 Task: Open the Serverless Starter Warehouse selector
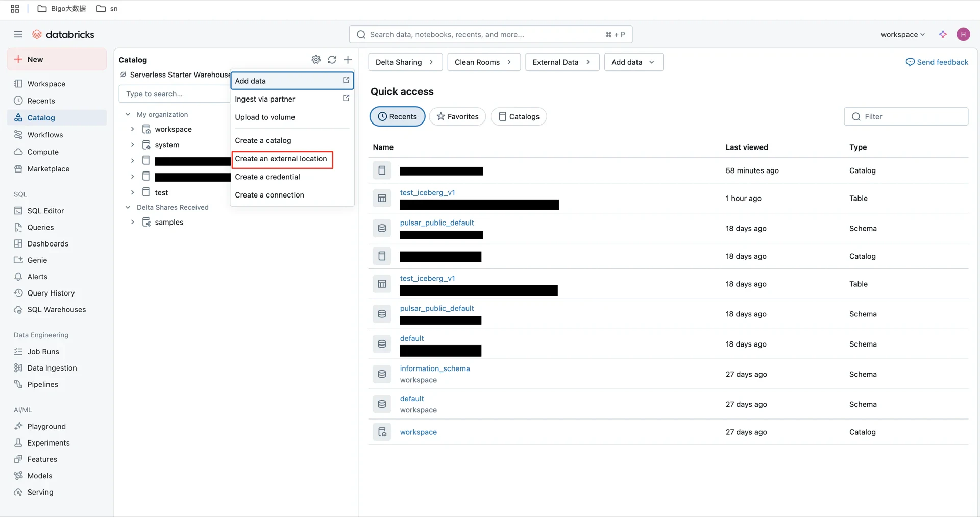(x=175, y=75)
